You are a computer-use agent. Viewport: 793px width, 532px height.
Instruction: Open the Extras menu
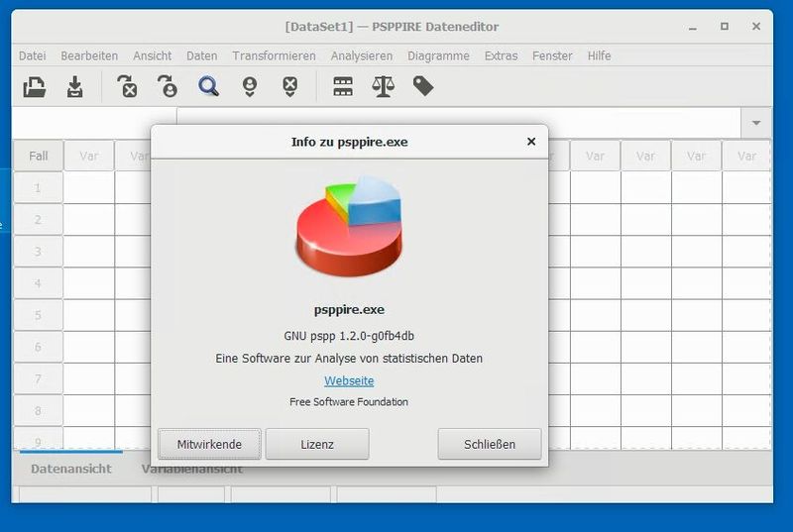pyautogui.click(x=501, y=55)
